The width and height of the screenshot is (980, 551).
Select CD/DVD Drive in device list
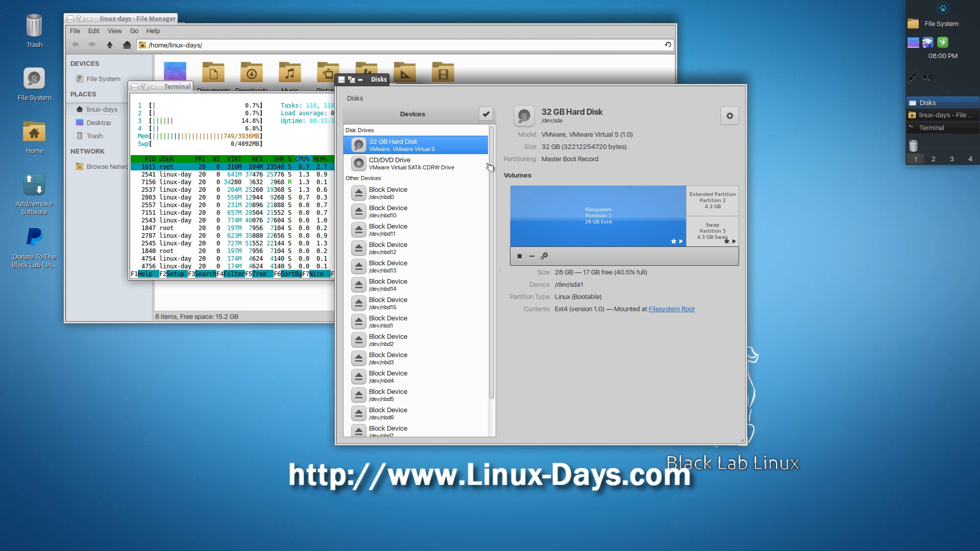tap(416, 163)
